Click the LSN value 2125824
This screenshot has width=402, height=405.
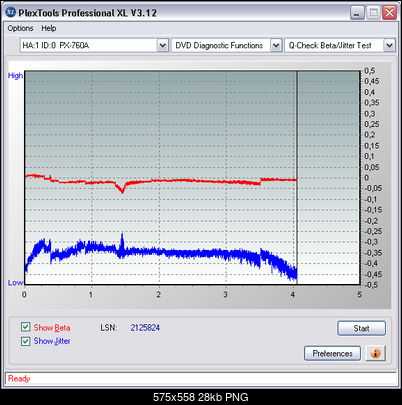pos(145,328)
